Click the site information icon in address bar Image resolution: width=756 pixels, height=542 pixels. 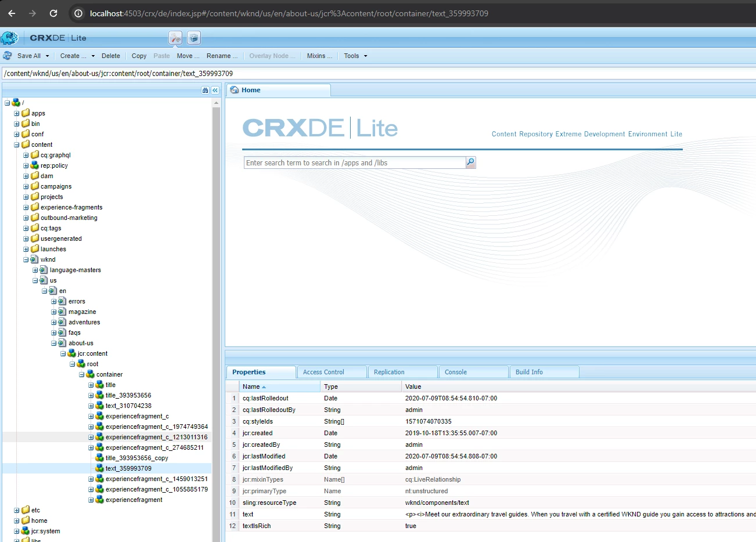click(x=79, y=13)
